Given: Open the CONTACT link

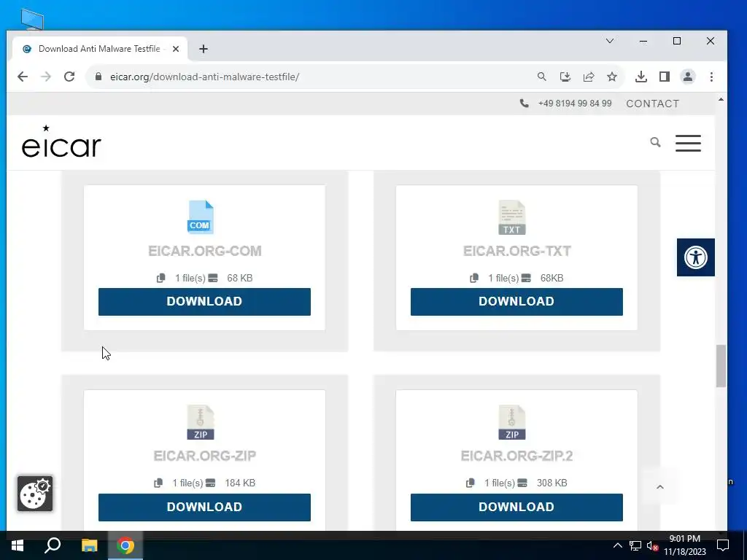Looking at the screenshot, I should 652,104.
